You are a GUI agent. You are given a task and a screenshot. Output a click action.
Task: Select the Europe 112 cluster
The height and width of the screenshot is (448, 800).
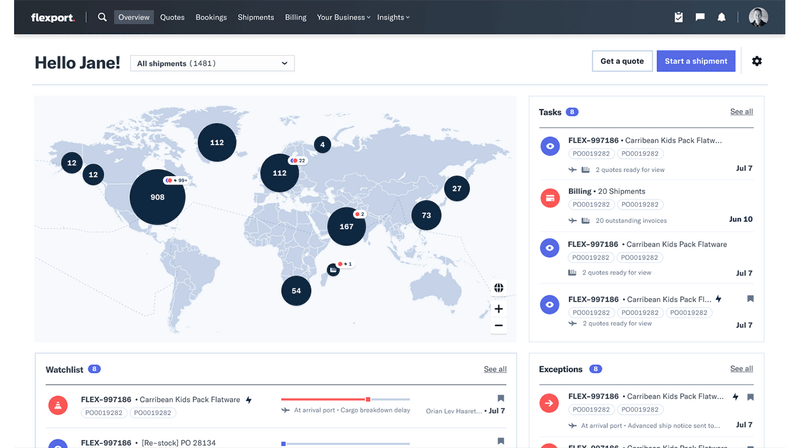tap(280, 173)
